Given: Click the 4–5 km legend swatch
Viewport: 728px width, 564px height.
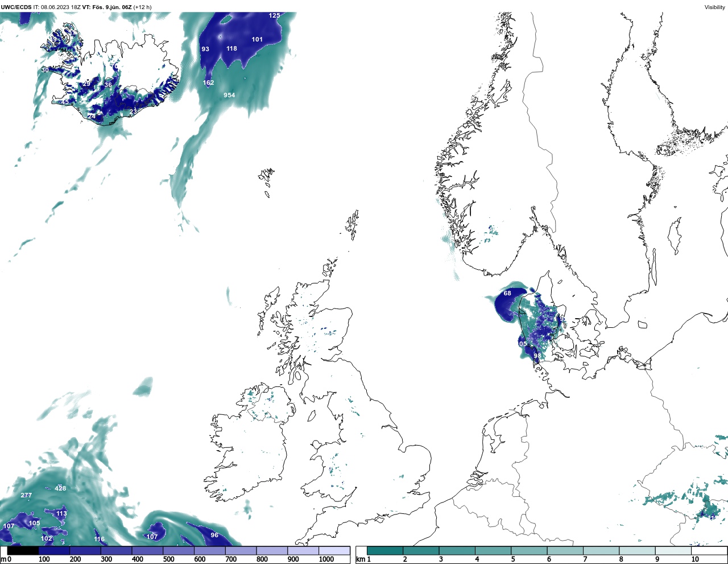Looking at the screenshot, I should point(493,551).
